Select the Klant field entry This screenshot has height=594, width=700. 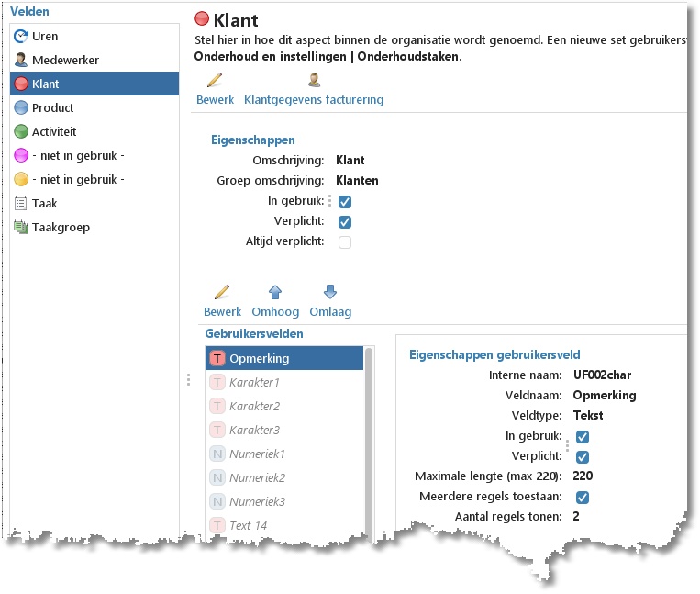(x=94, y=84)
